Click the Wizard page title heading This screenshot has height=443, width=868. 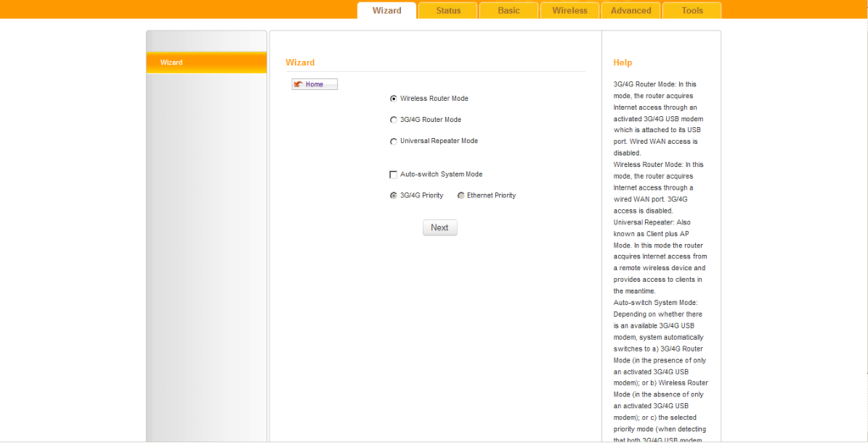pyautogui.click(x=300, y=63)
